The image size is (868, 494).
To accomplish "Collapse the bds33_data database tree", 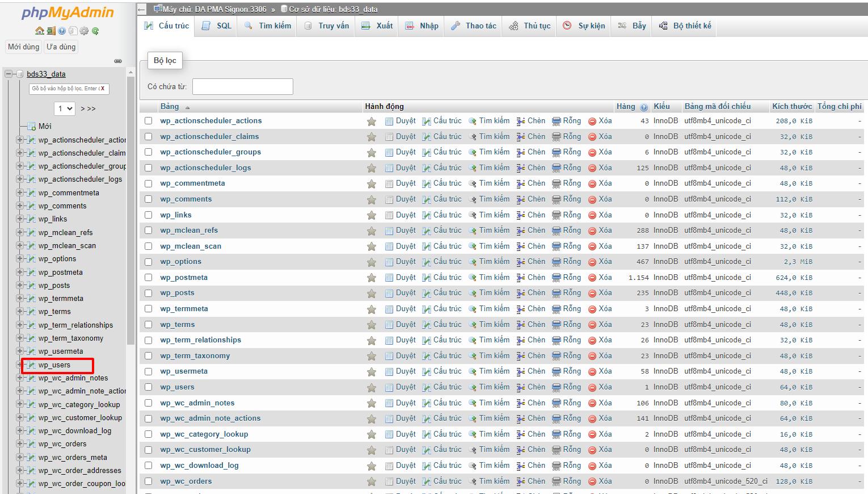I will click(9, 74).
